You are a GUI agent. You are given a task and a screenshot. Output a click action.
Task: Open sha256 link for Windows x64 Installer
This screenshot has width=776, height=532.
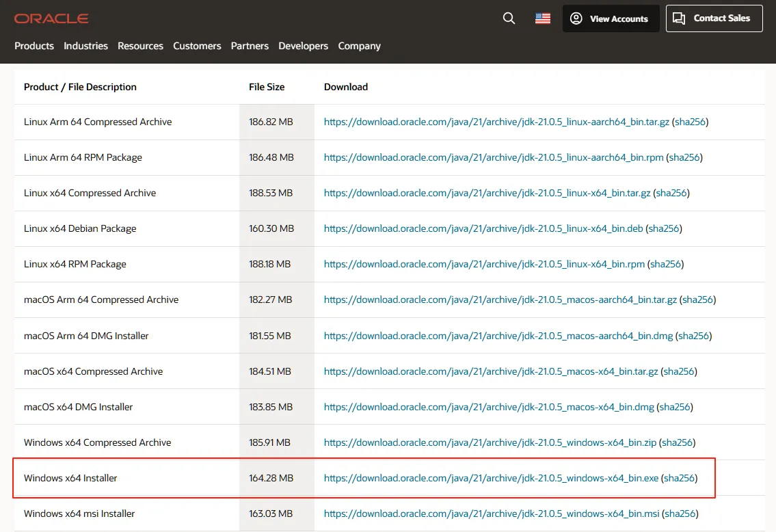(679, 478)
